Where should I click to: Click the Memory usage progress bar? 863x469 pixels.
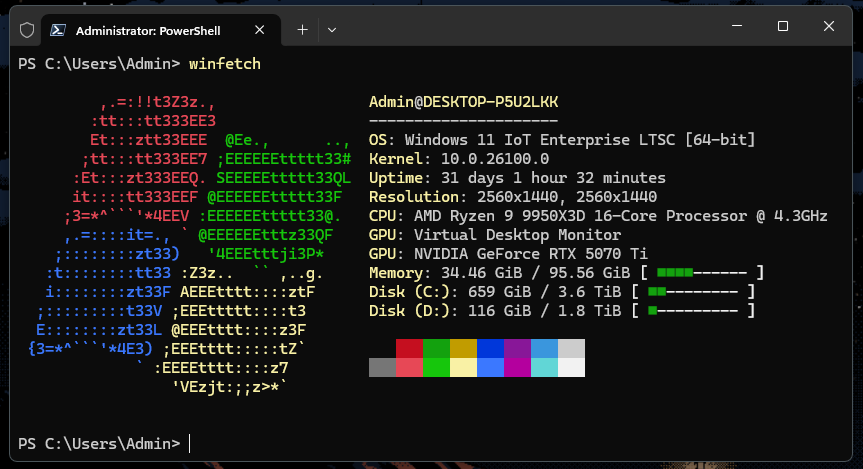click(x=702, y=272)
